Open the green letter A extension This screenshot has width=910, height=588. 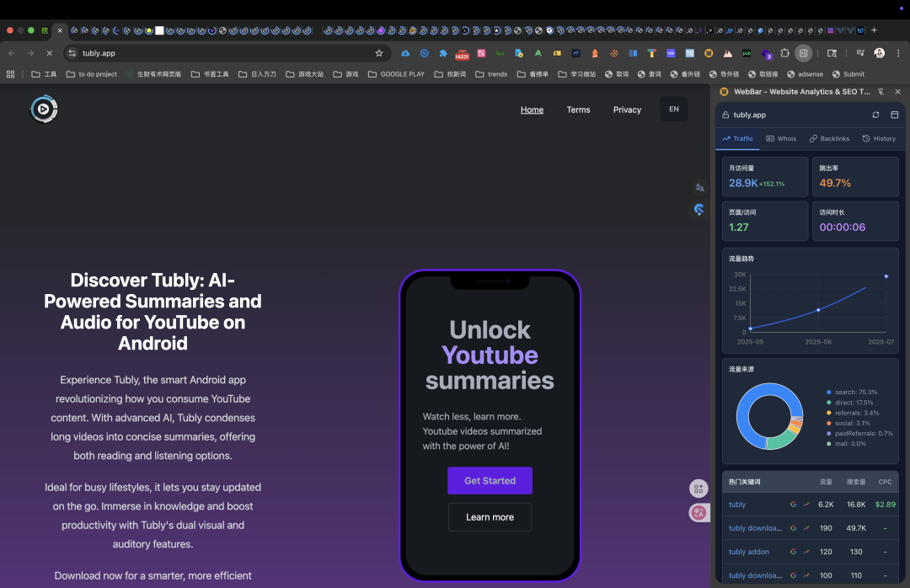tap(538, 53)
